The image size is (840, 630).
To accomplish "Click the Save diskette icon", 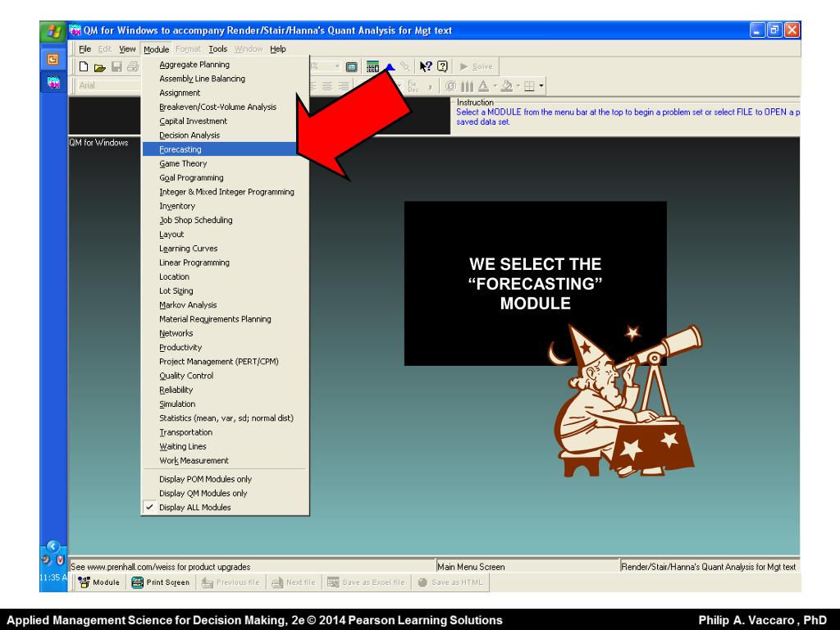I will coord(116,66).
